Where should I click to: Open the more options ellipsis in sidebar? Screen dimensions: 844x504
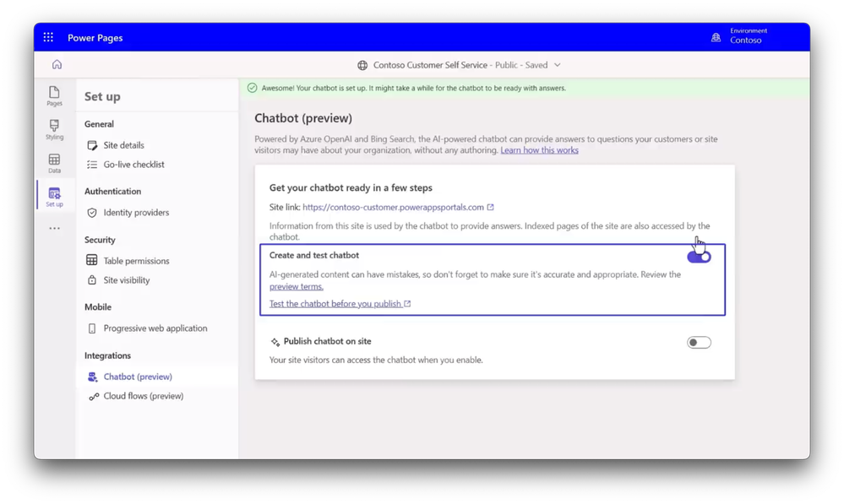pyautogui.click(x=54, y=228)
